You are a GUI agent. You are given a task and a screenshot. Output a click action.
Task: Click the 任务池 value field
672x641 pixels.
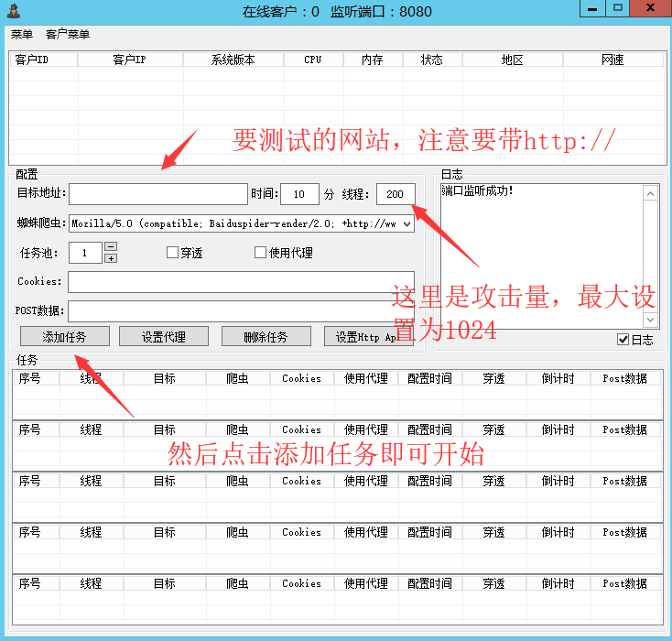tap(85, 253)
